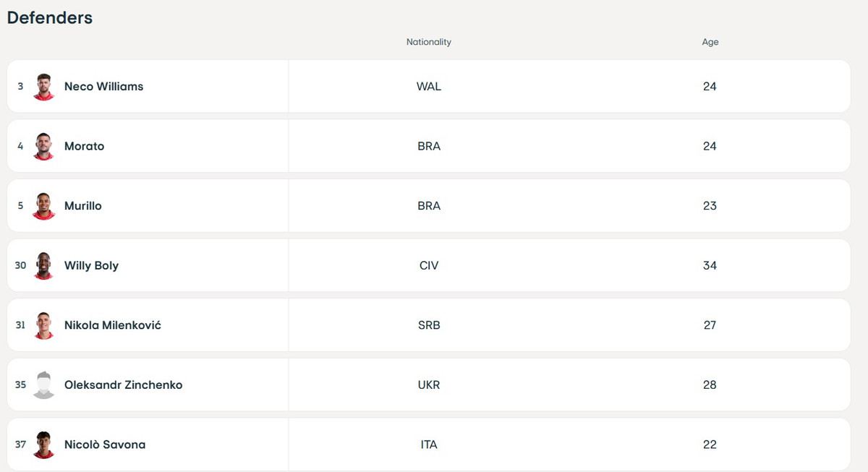Open Oleksandr Zinchenko's player page
This screenshot has width=868, height=472.
pos(123,385)
